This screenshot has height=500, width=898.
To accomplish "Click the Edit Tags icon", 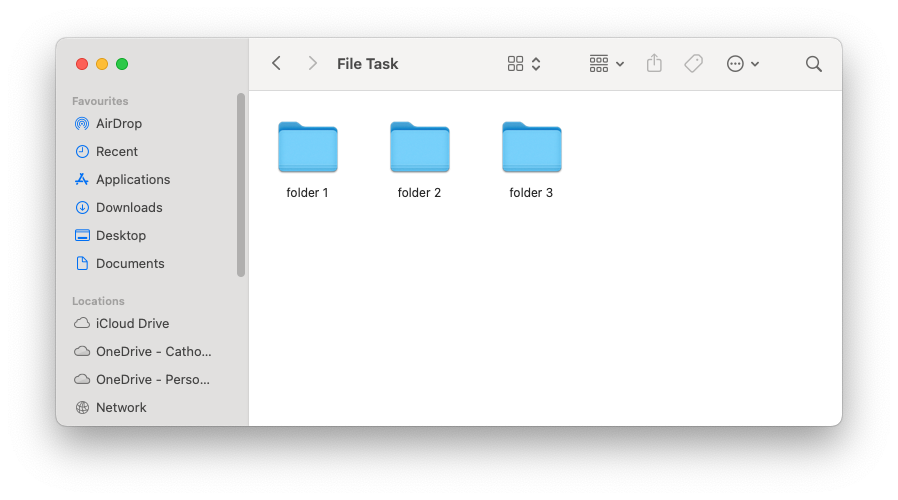I will [x=693, y=64].
